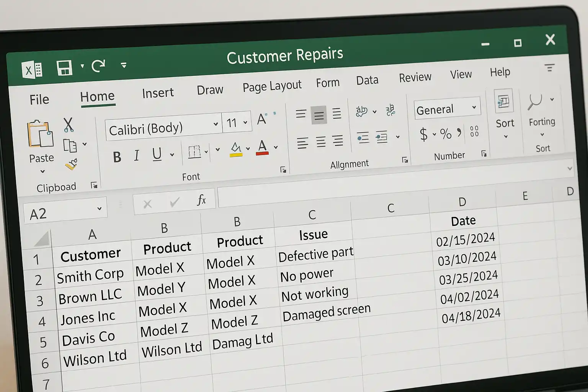
Task: Click the red font color swatch
Action: pyautogui.click(x=262, y=148)
